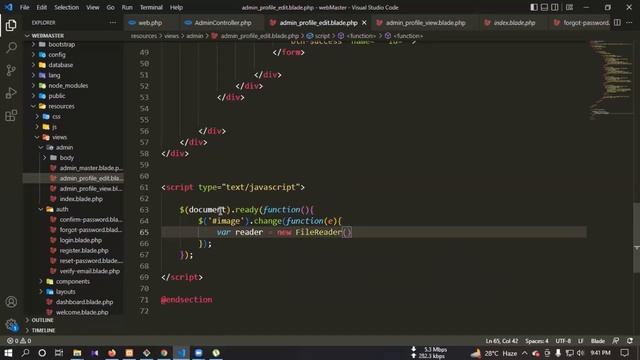
Task: Open the Extensions view in activity bar
Action: tap(11, 116)
